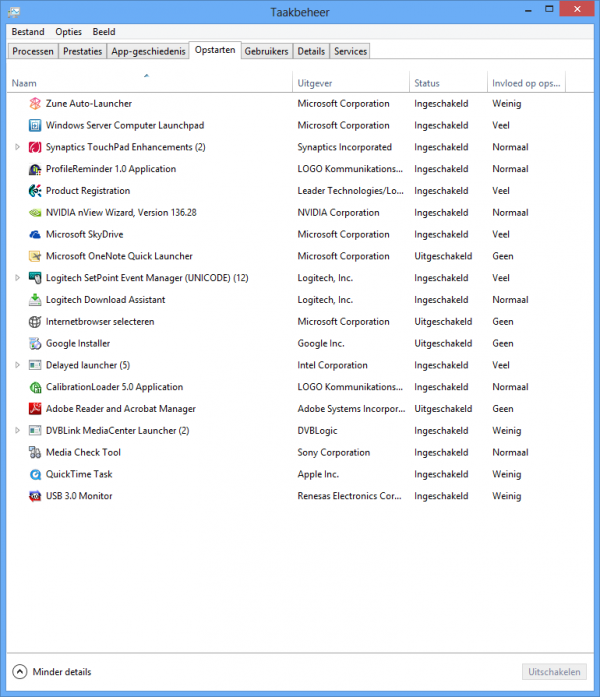Select the Microsoft SkyDrive entry name
Screen dimensions: 600x697
tap(84, 234)
